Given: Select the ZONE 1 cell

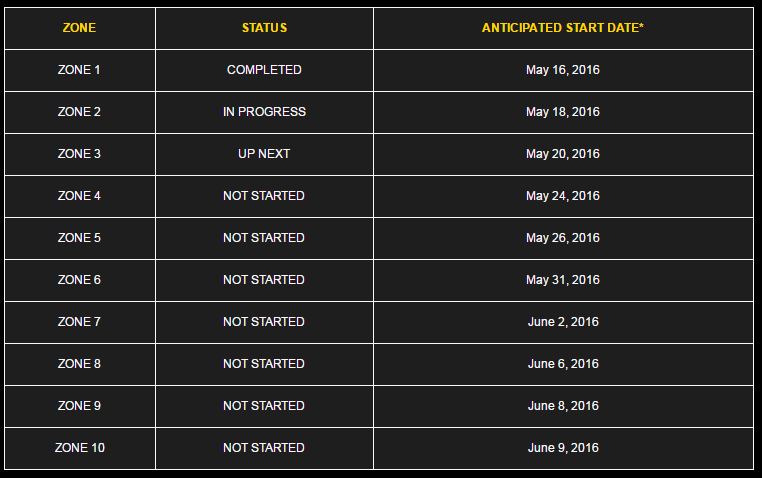Looking at the screenshot, I should (x=79, y=70).
